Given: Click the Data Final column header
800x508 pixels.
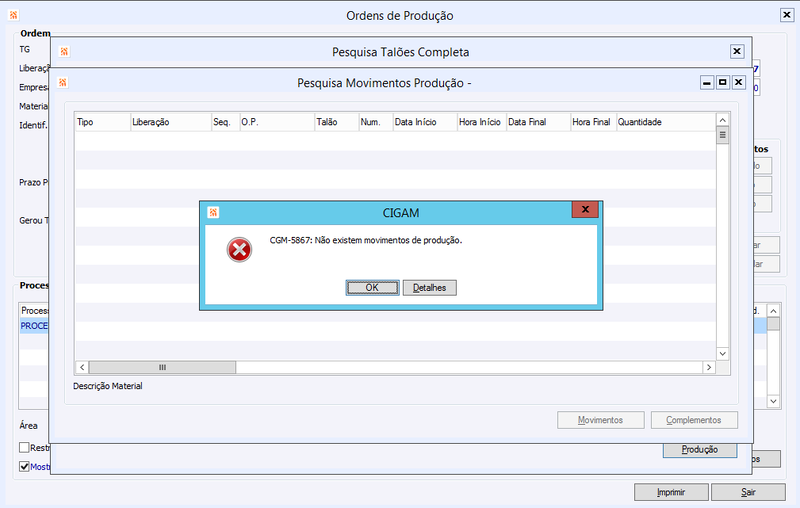Looking at the screenshot, I should tap(538, 122).
